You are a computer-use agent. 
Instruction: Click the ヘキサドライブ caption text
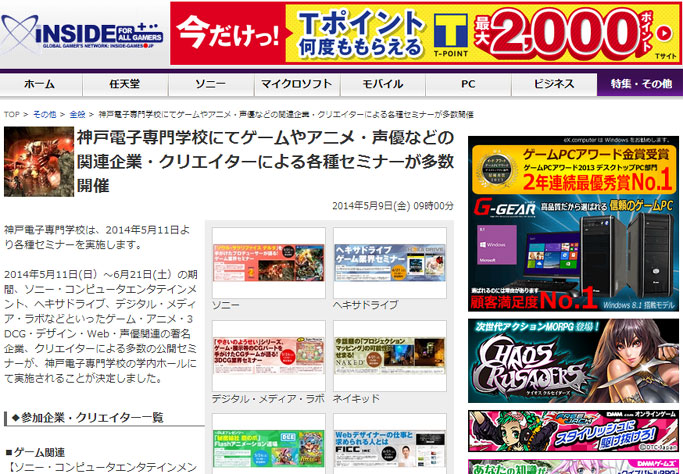click(x=365, y=305)
